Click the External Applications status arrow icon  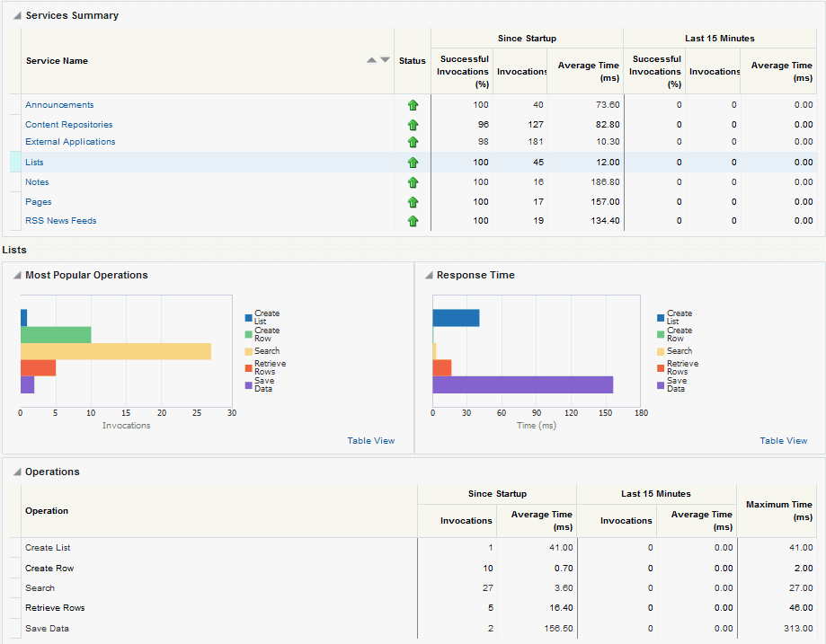(413, 142)
